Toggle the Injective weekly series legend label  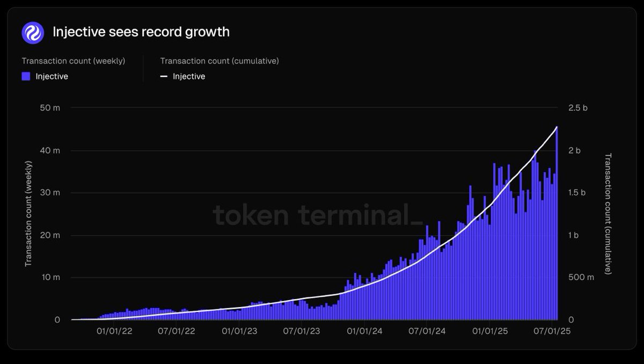point(52,76)
